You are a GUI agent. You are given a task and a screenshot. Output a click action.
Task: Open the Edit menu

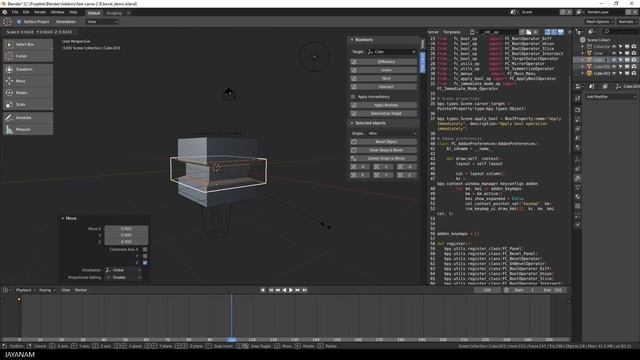coord(26,12)
